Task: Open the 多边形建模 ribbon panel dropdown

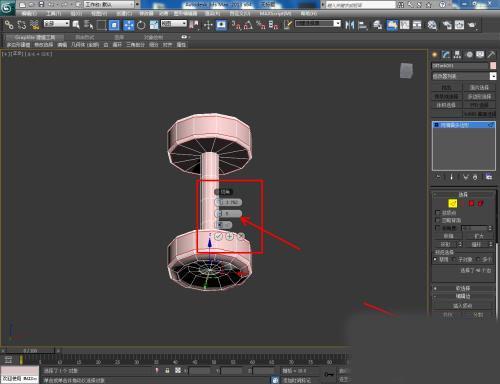Action: pos(18,45)
